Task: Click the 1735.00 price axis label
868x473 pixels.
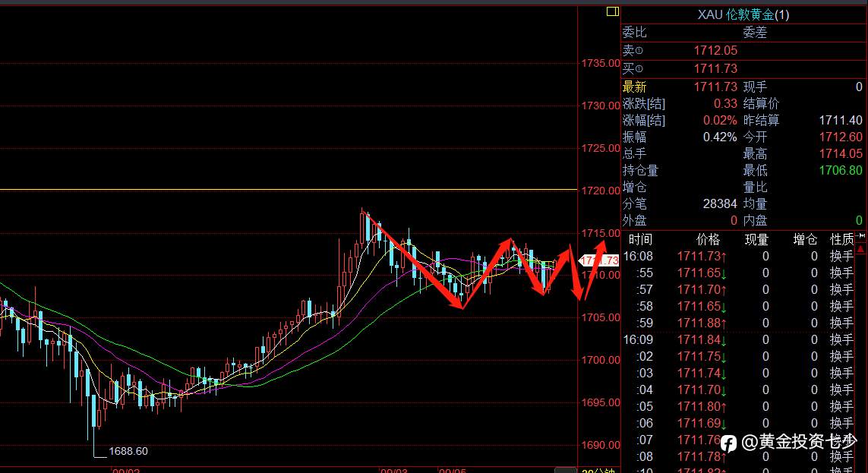Action: click(601, 63)
